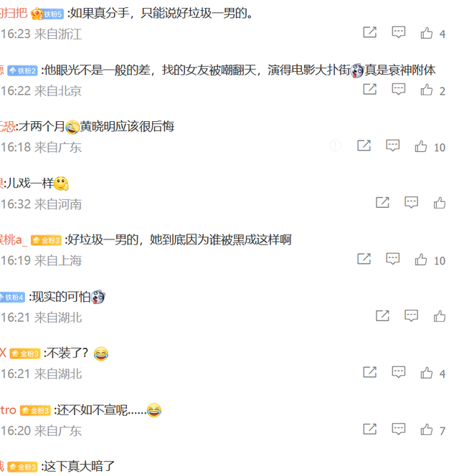Open the tro username profile
Screen dimensions: 459x476
pos(8,410)
